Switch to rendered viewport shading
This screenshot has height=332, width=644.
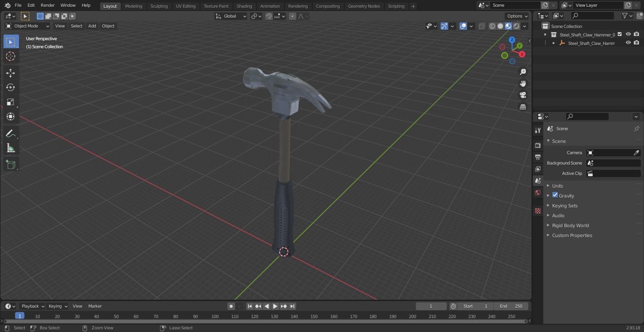pos(516,26)
